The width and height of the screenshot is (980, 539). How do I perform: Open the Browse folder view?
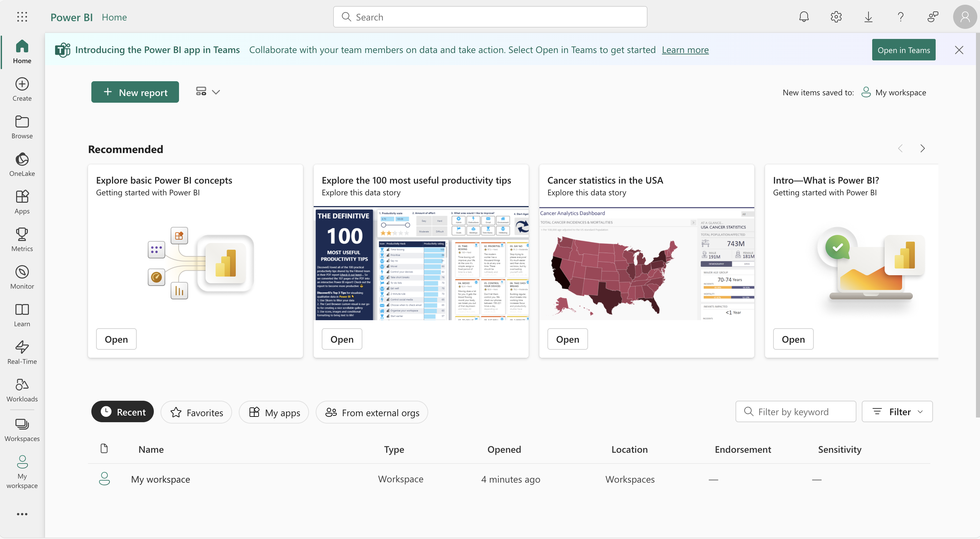tap(22, 127)
